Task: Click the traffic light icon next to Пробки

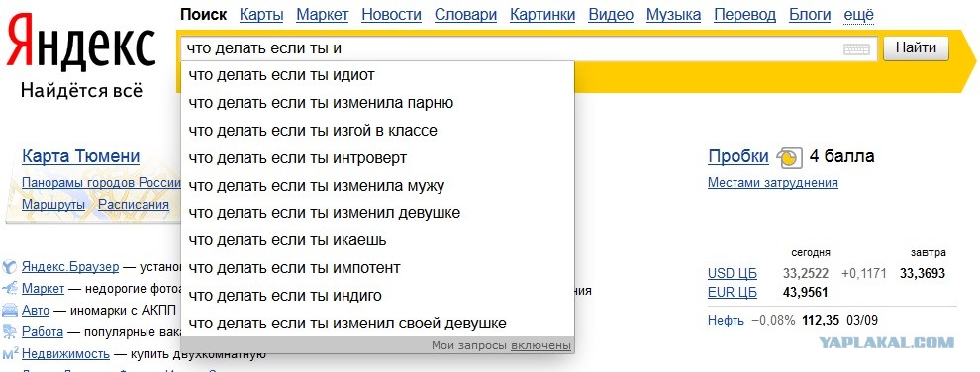Action: click(x=789, y=158)
